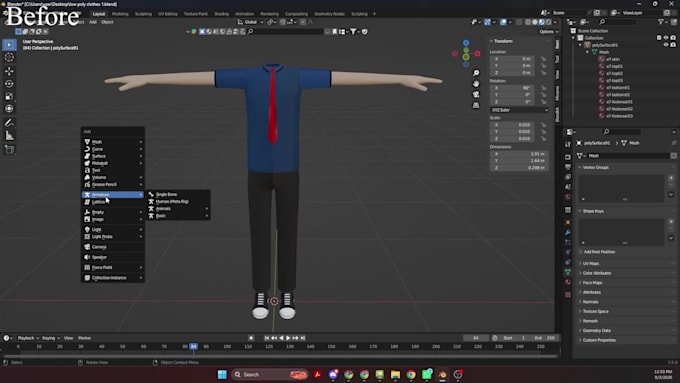The image size is (680, 383).
Task: Click the Windows Start button
Action: pyautogui.click(x=222, y=374)
